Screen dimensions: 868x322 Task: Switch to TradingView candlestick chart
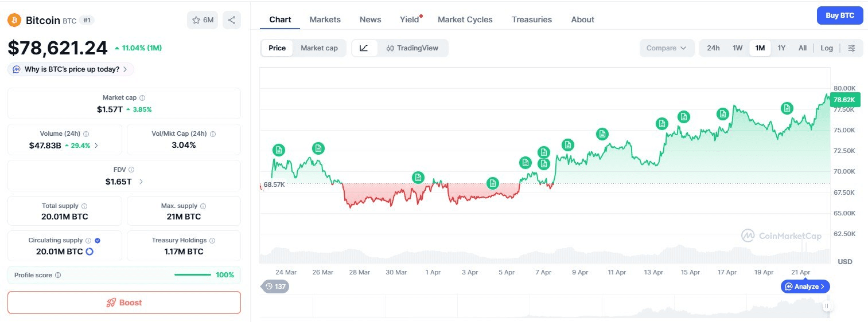[x=412, y=48]
